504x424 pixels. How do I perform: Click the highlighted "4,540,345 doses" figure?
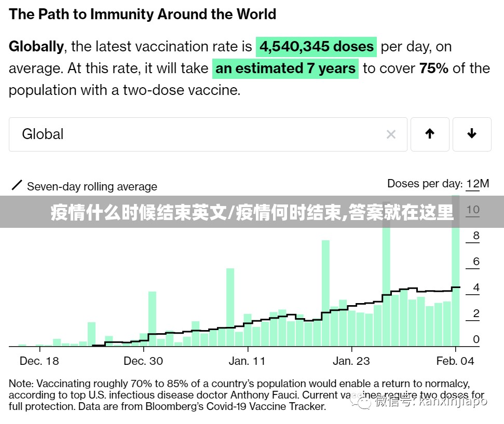point(316,47)
